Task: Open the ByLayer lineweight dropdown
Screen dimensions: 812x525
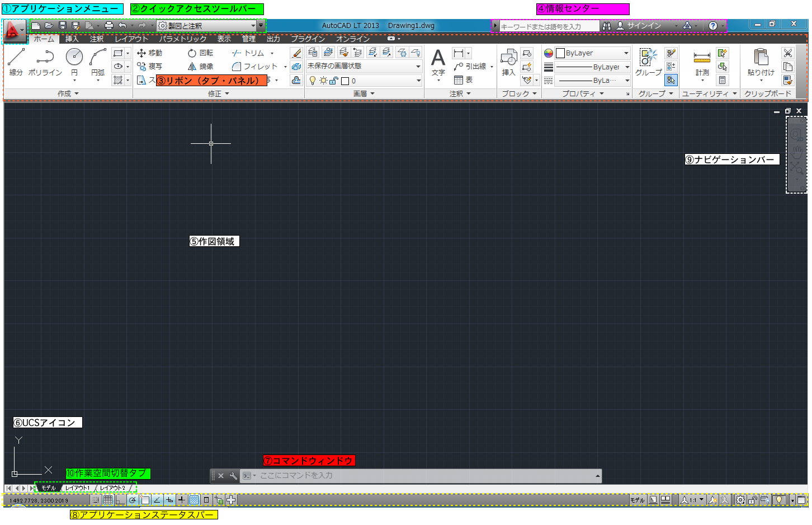Action: point(593,67)
